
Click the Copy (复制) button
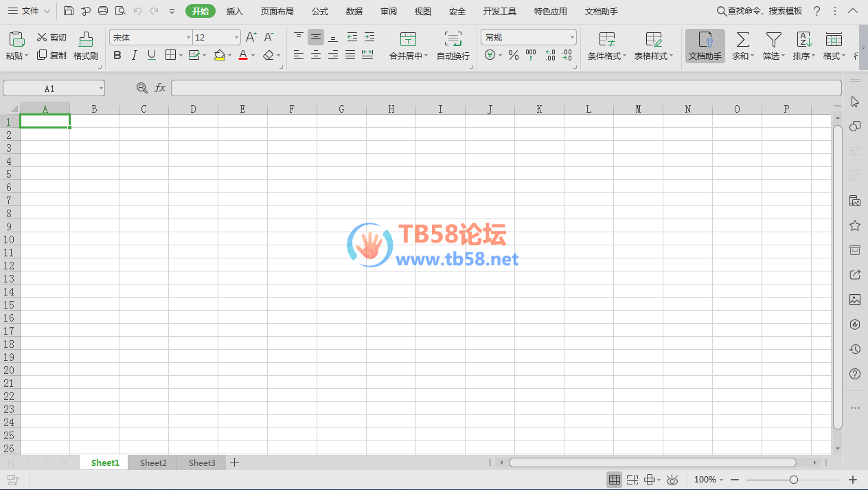(x=52, y=55)
